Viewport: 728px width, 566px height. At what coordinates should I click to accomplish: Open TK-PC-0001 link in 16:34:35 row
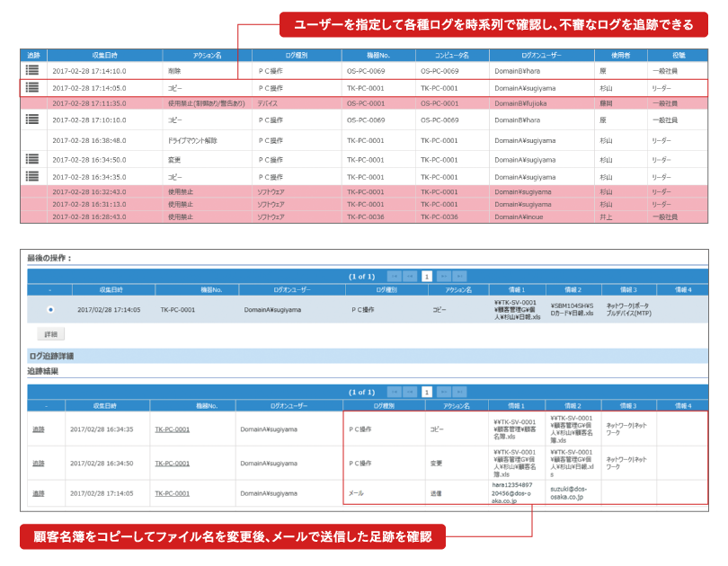[173, 429]
